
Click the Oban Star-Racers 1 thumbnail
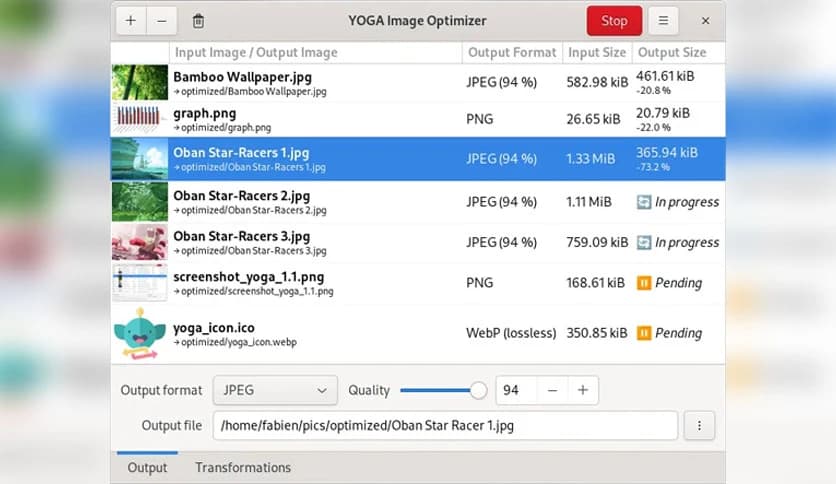pos(140,159)
